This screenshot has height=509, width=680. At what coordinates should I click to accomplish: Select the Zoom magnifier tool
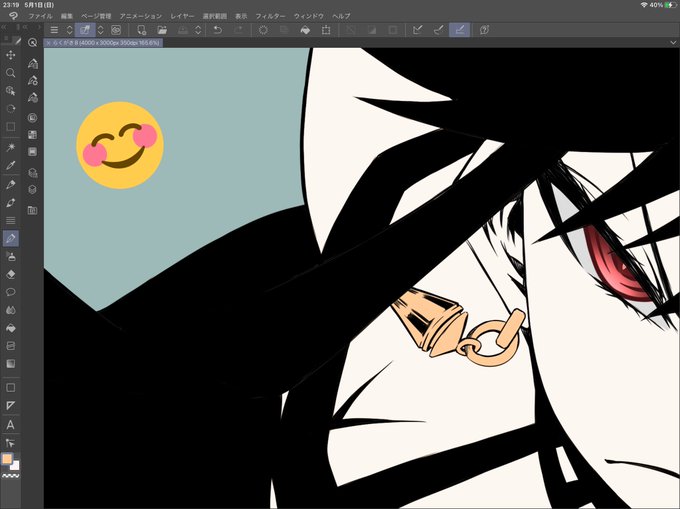(x=10, y=73)
